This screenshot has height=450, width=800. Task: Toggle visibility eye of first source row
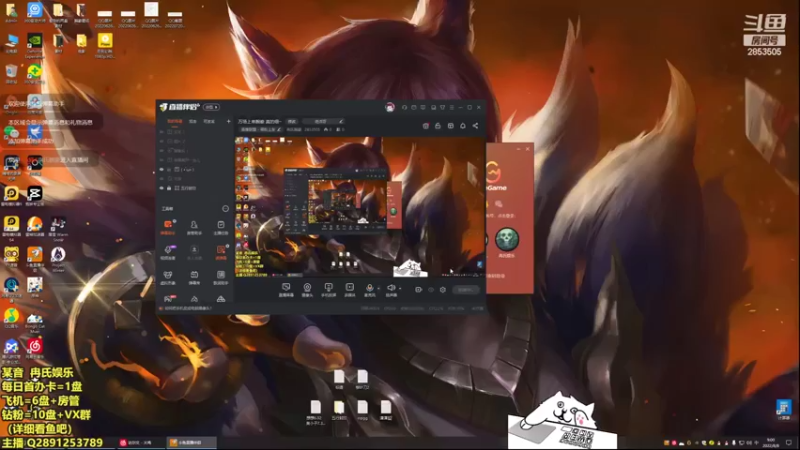[162, 132]
